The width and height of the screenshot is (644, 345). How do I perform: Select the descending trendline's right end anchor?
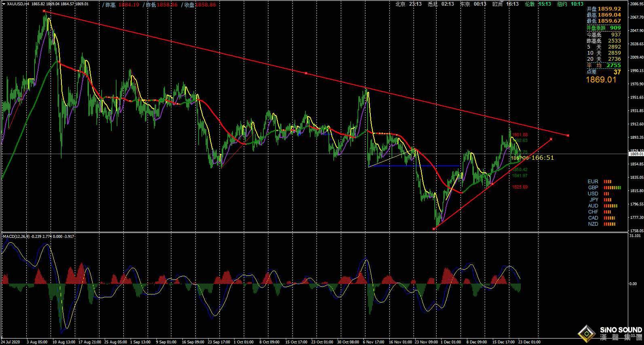coord(568,135)
